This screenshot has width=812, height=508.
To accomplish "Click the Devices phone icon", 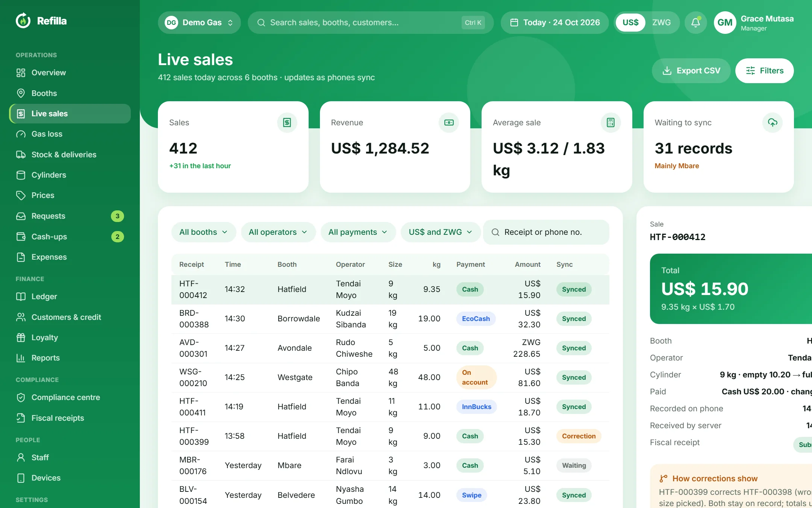I will click(21, 478).
